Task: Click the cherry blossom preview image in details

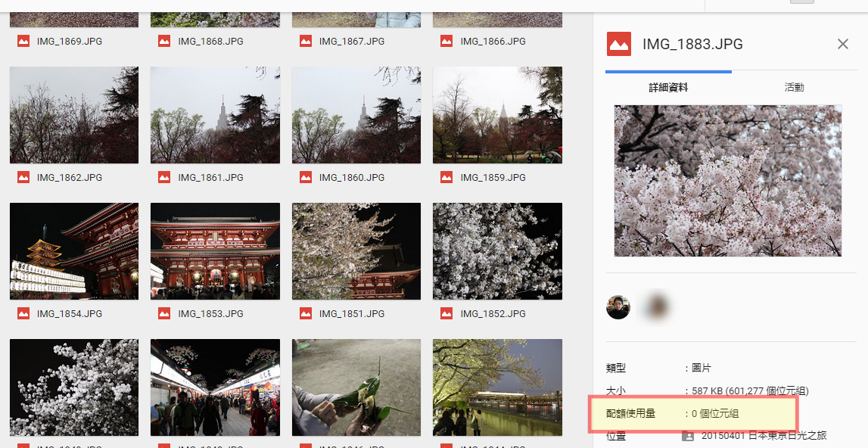Action: click(728, 181)
